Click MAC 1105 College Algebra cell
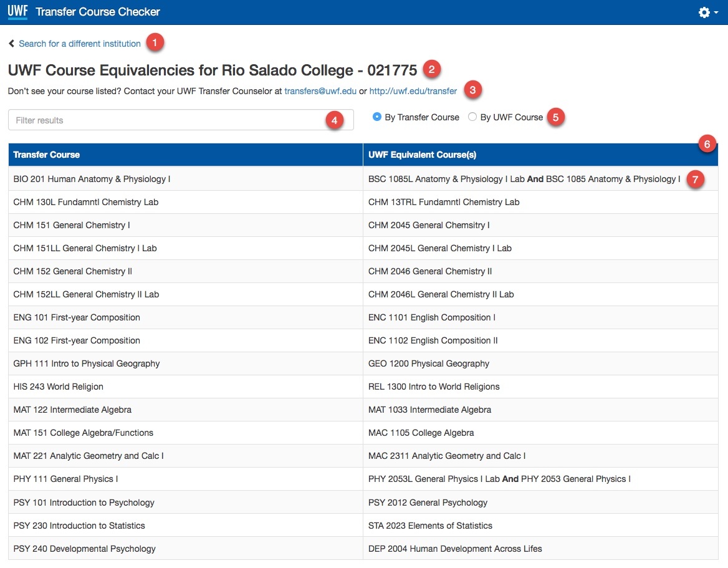 coord(540,433)
